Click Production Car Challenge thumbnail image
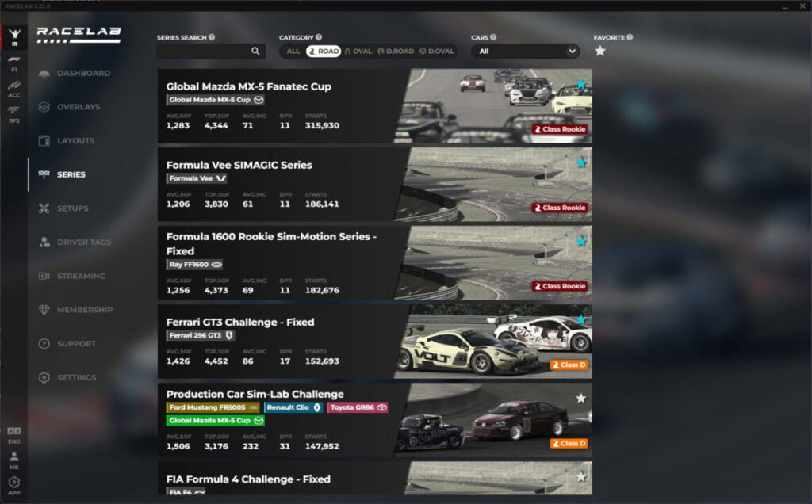 point(493,420)
